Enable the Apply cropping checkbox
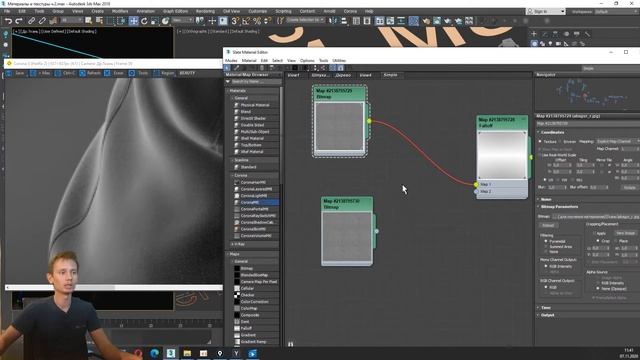The width and height of the screenshot is (640, 360). point(594,233)
